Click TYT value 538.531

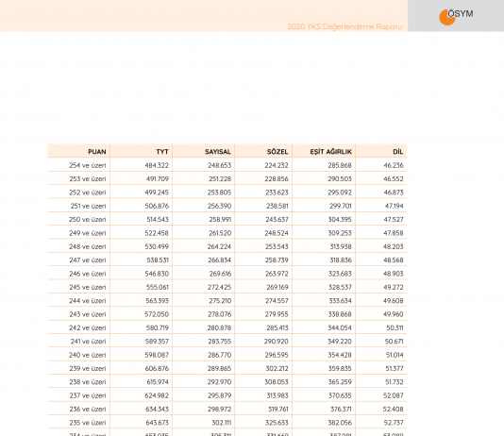point(158,260)
